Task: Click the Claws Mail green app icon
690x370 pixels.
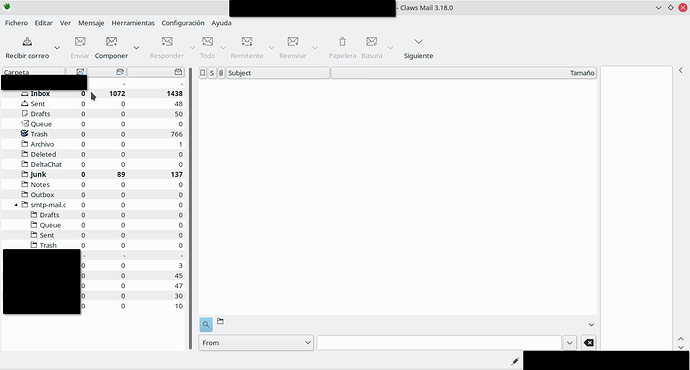Action: click(7, 7)
